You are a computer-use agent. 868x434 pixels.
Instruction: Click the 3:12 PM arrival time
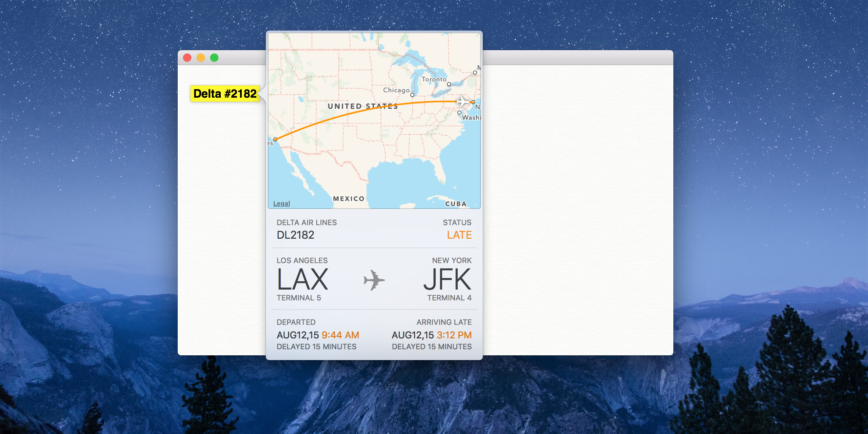[x=454, y=335]
